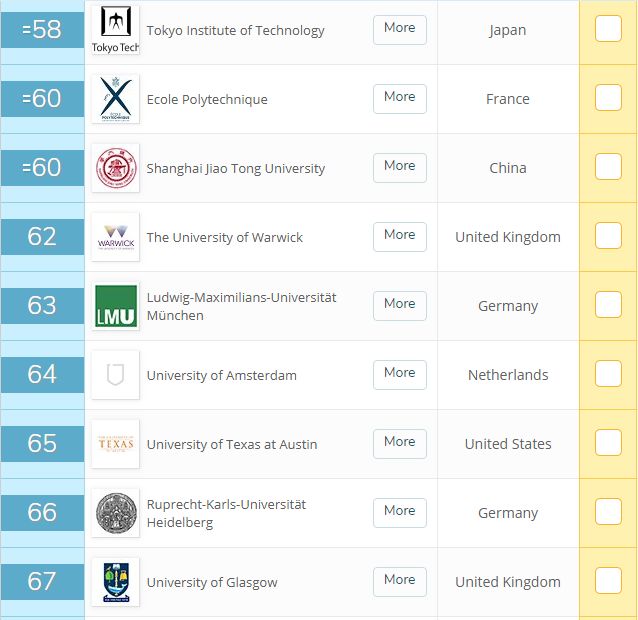Click the Tokyo Institute of Technology logo

[115, 30]
